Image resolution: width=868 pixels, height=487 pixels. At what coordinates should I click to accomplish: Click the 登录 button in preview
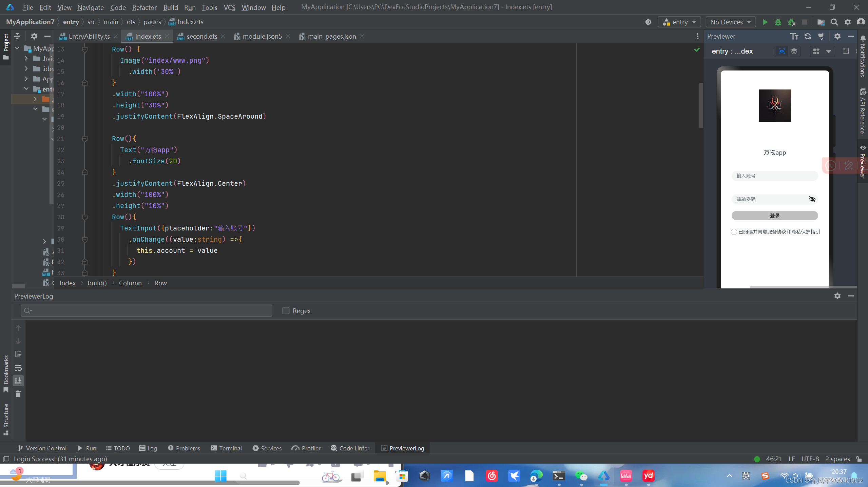(774, 216)
